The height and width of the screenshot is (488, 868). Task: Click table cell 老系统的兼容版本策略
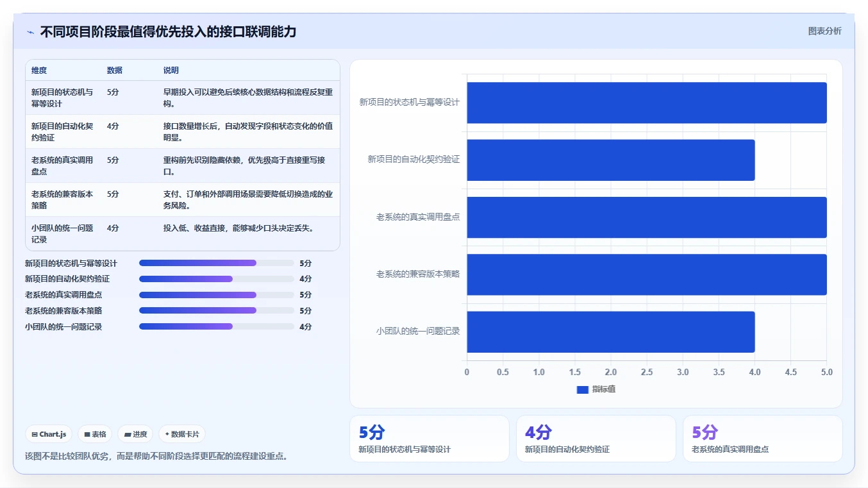tap(62, 199)
